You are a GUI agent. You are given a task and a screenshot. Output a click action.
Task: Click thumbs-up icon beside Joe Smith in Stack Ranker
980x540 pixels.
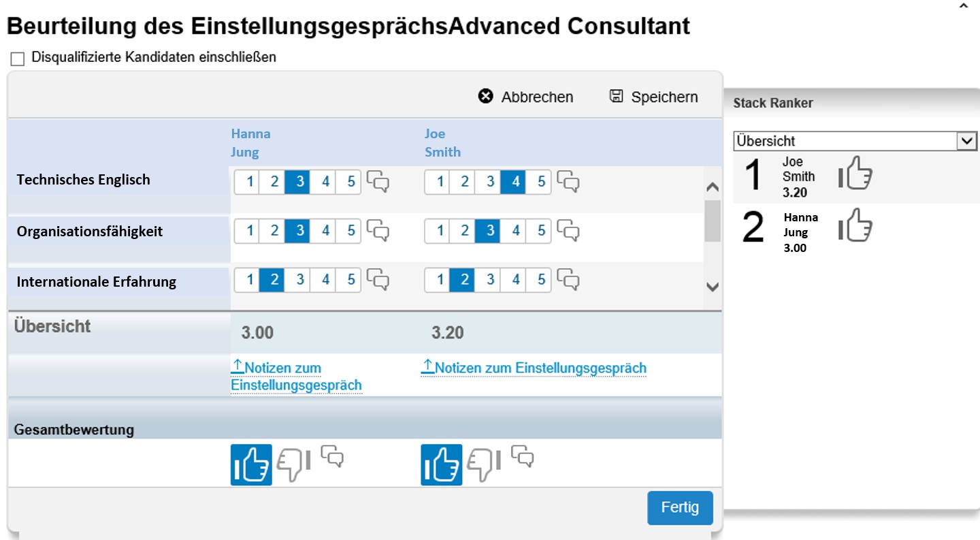(x=855, y=174)
